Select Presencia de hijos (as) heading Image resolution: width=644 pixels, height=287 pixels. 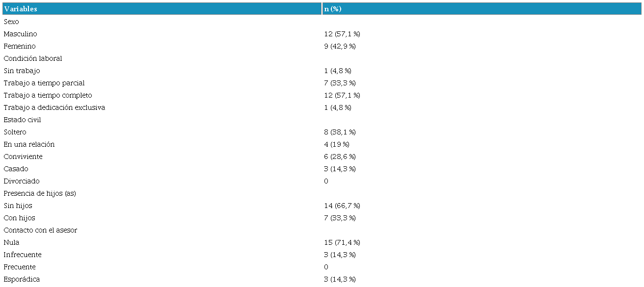[40, 193]
